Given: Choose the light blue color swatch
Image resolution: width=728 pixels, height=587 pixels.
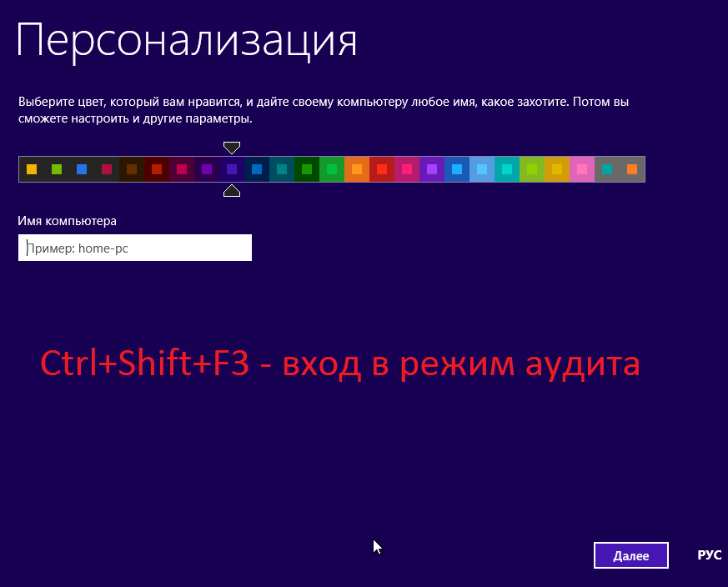Looking at the screenshot, I should coord(480,168).
